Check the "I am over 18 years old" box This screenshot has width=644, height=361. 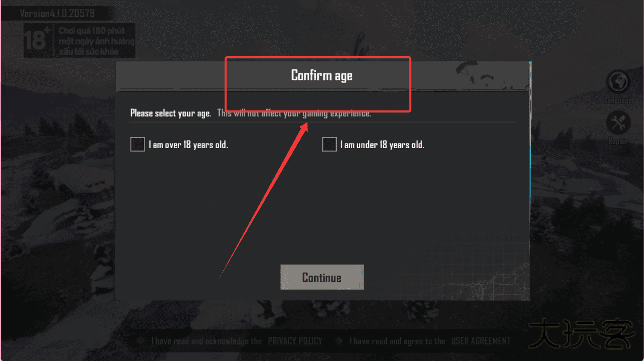pos(137,144)
